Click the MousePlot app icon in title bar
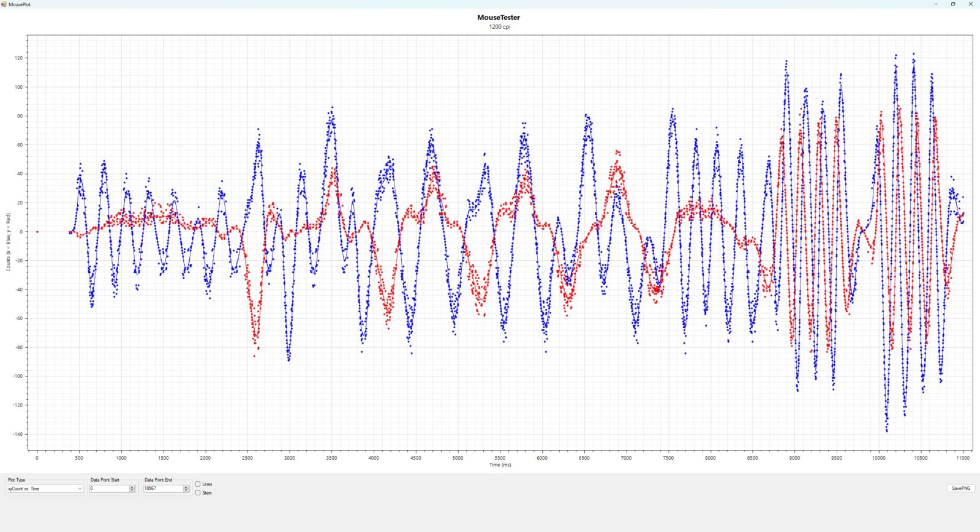Screen dimensions: 980x532 coord(4,4)
